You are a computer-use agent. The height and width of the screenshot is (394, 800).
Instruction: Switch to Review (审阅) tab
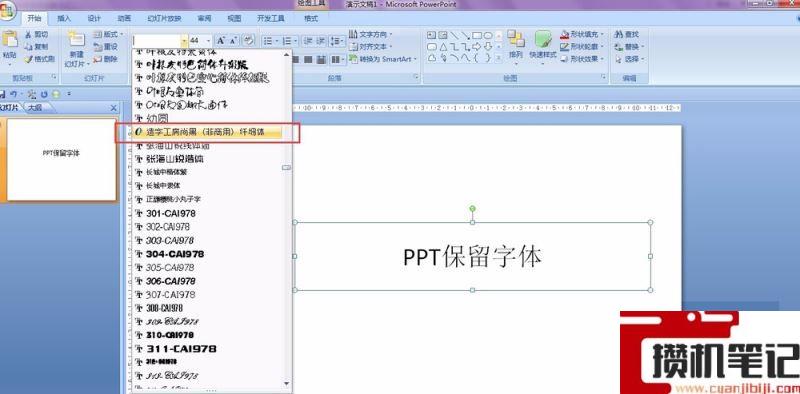(x=204, y=19)
